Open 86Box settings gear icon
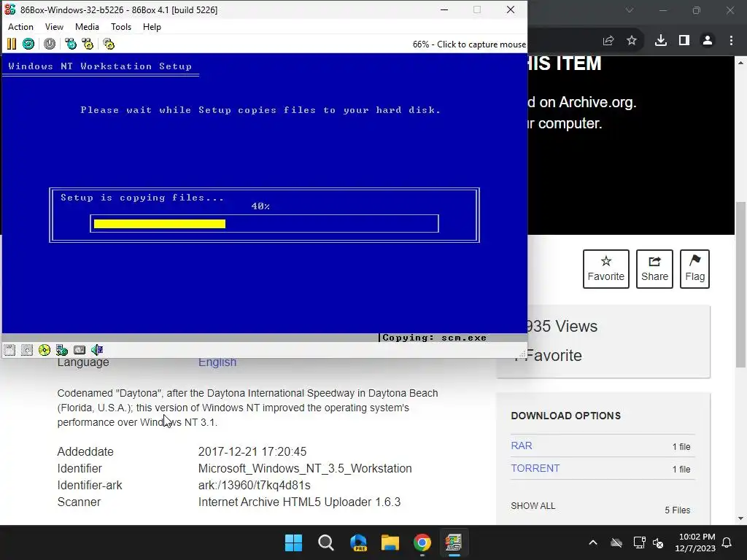747x560 pixels. tap(109, 44)
